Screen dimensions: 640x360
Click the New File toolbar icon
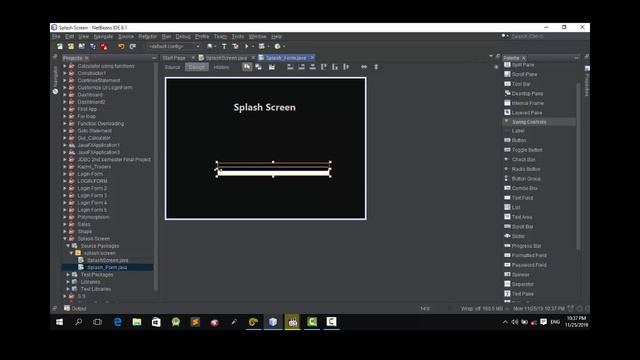(x=60, y=47)
